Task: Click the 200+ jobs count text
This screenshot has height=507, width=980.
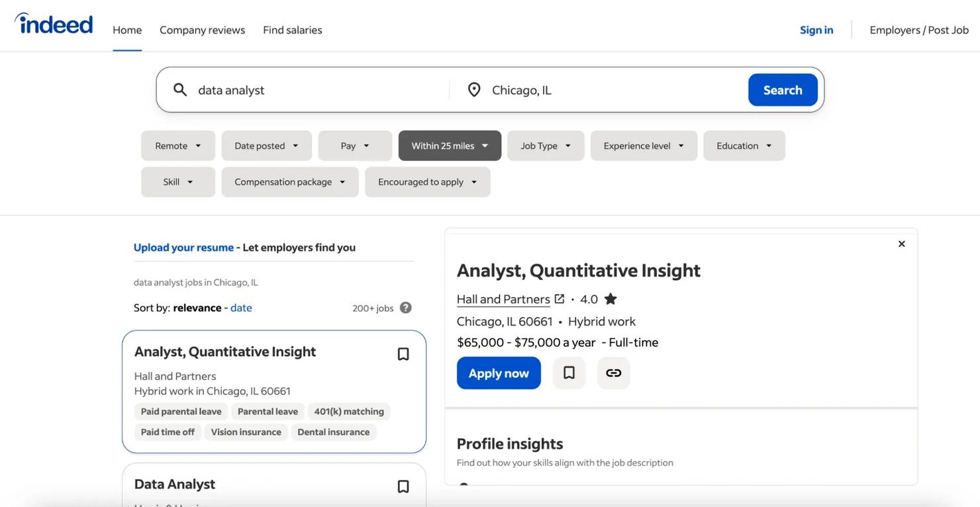Action: [373, 308]
